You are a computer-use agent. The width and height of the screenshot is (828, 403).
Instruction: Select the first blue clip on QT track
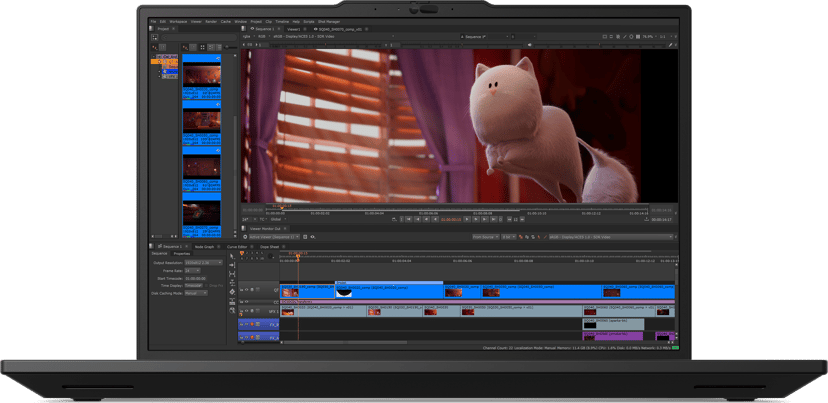point(307,290)
